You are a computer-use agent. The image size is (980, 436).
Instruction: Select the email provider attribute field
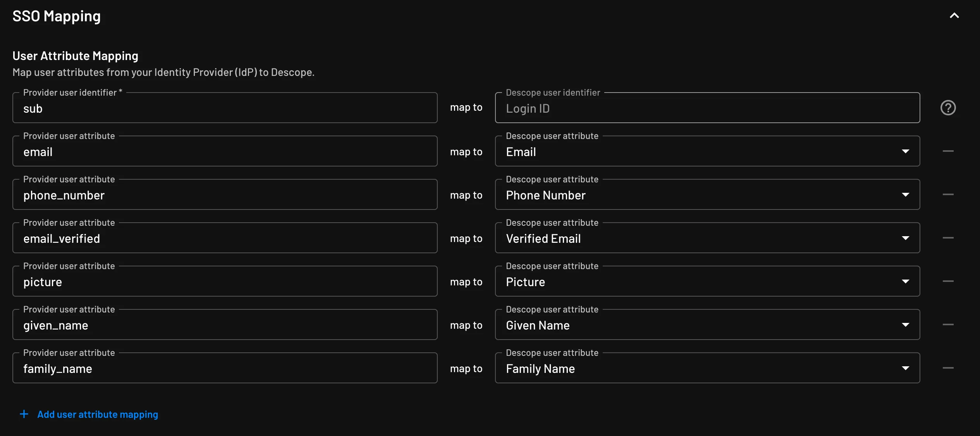pyautogui.click(x=225, y=151)
